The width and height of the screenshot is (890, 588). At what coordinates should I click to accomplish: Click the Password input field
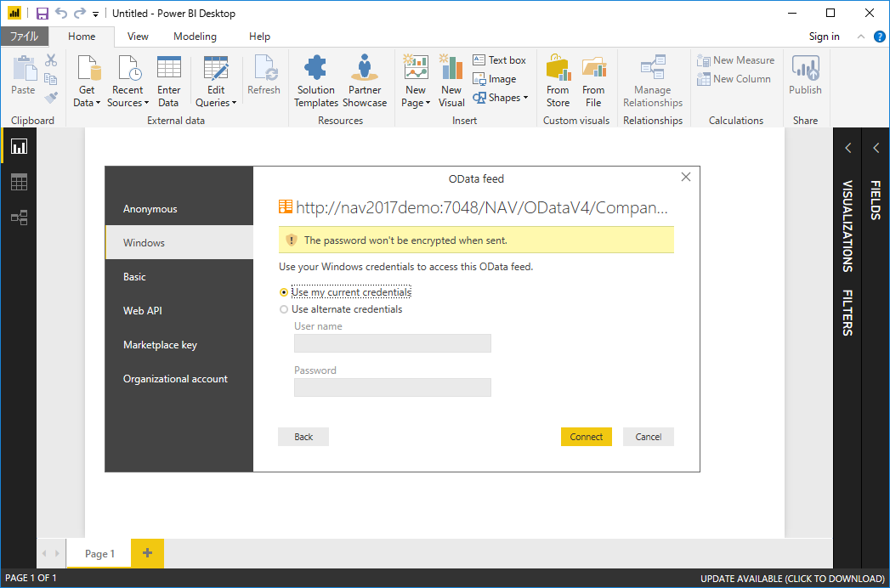pos(392,387)
